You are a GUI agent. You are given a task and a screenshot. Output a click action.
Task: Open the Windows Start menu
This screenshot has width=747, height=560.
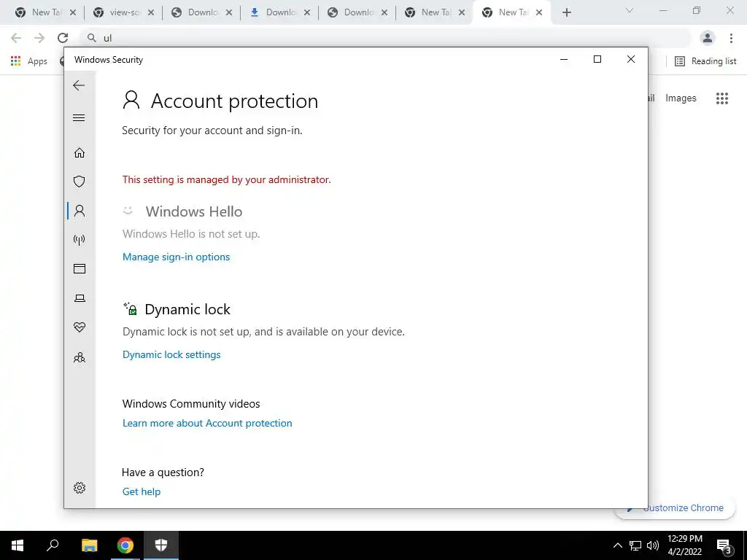[18, 545]
